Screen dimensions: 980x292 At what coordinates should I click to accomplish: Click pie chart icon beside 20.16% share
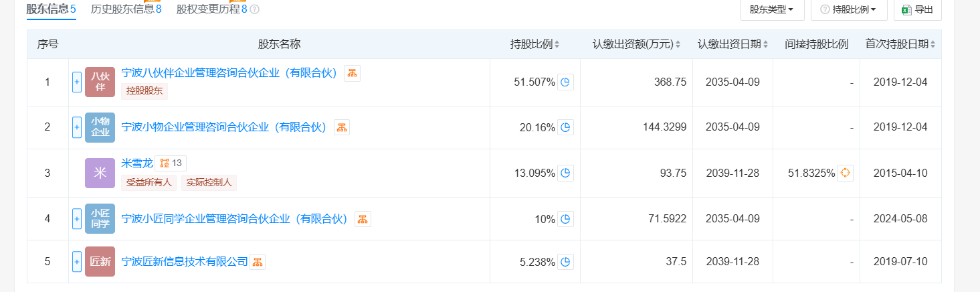565,127
